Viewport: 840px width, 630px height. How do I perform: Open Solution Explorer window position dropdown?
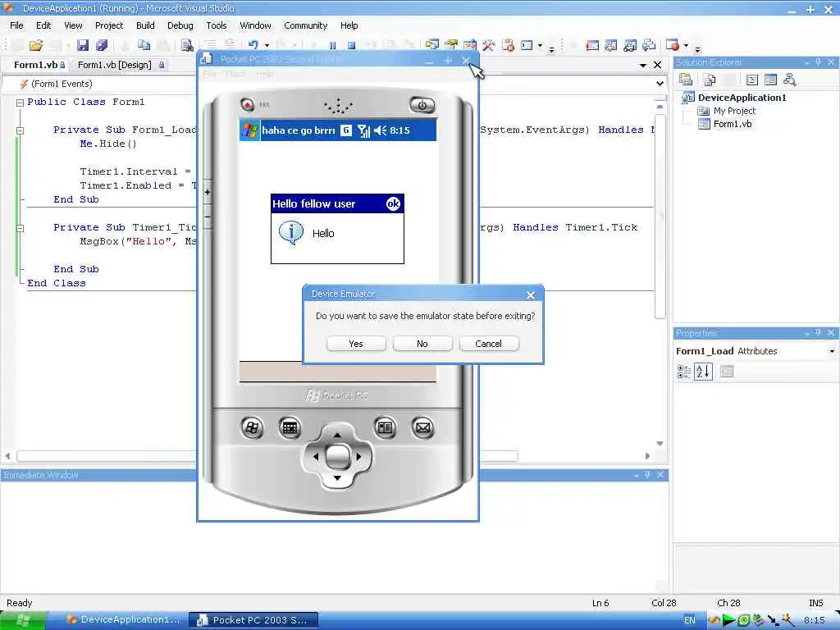coord(807,62)
